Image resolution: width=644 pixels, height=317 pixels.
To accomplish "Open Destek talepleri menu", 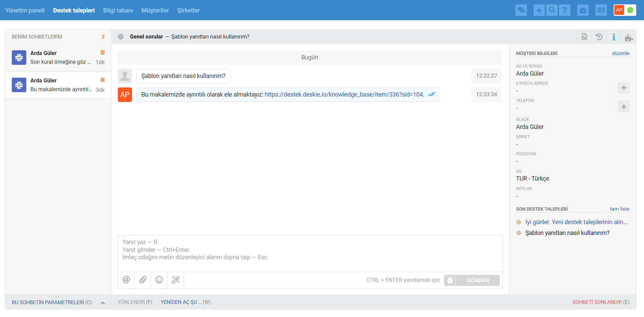I will point(74,10).
